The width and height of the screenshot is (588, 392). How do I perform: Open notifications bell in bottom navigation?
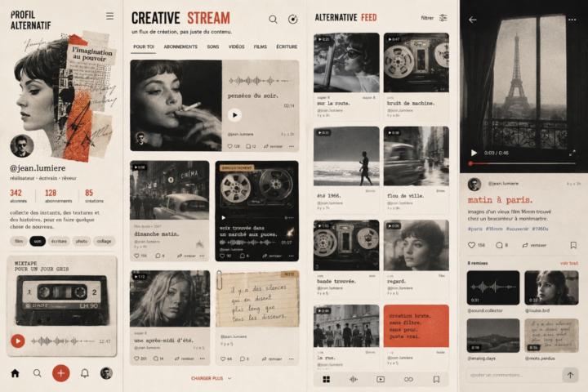coord(85,373)
